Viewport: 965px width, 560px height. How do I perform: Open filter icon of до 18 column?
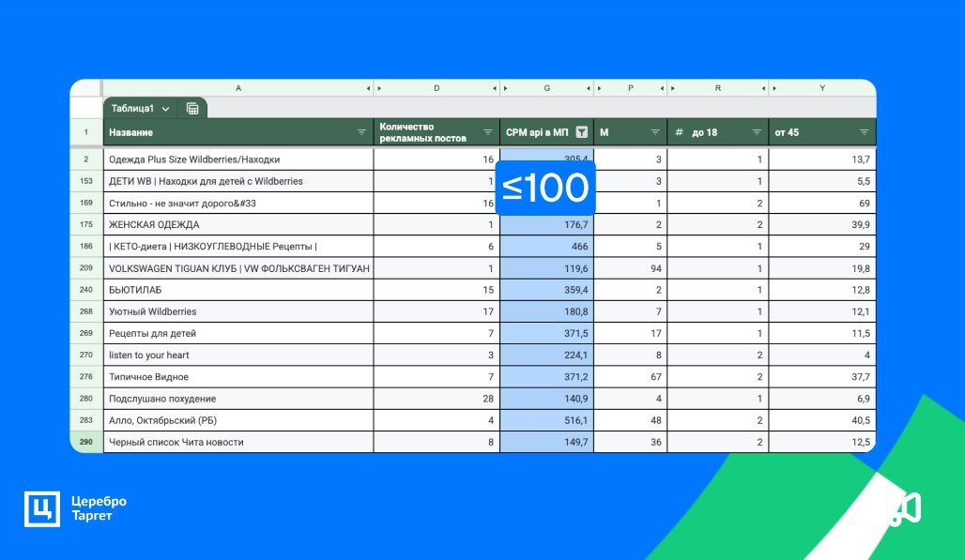(757, 132)
